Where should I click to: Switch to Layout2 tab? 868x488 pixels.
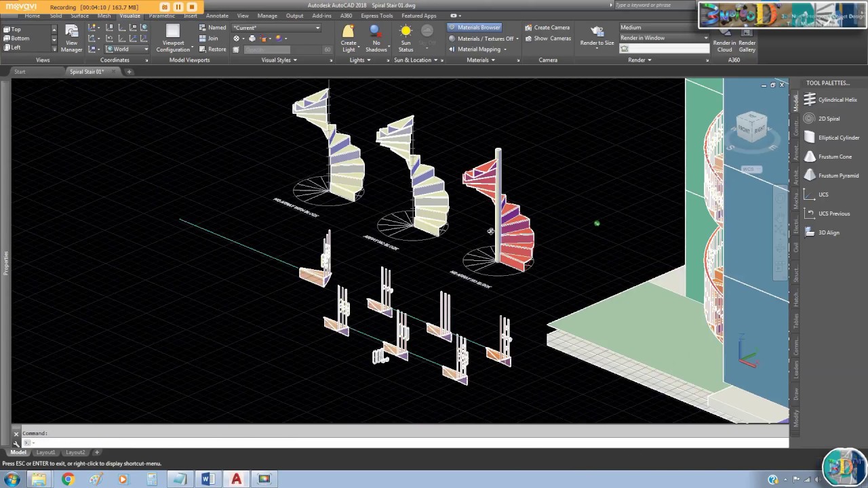coord(75,452)
